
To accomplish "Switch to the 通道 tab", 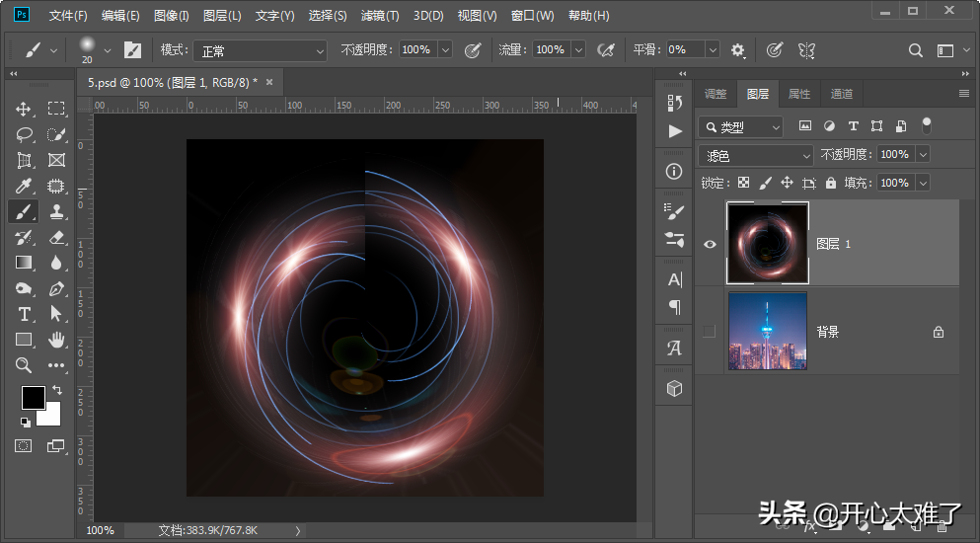I will pyautogui.click(x=841, y=94).
